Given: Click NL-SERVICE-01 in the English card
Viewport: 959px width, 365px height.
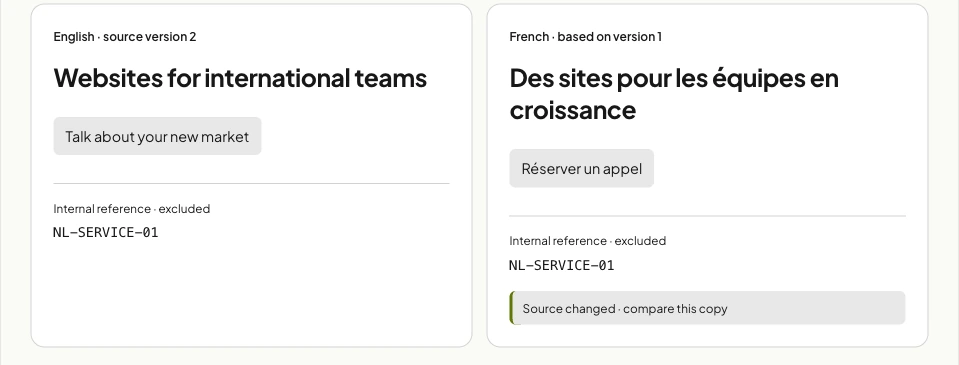Looking at the screenshot, I should click(106, 233).
